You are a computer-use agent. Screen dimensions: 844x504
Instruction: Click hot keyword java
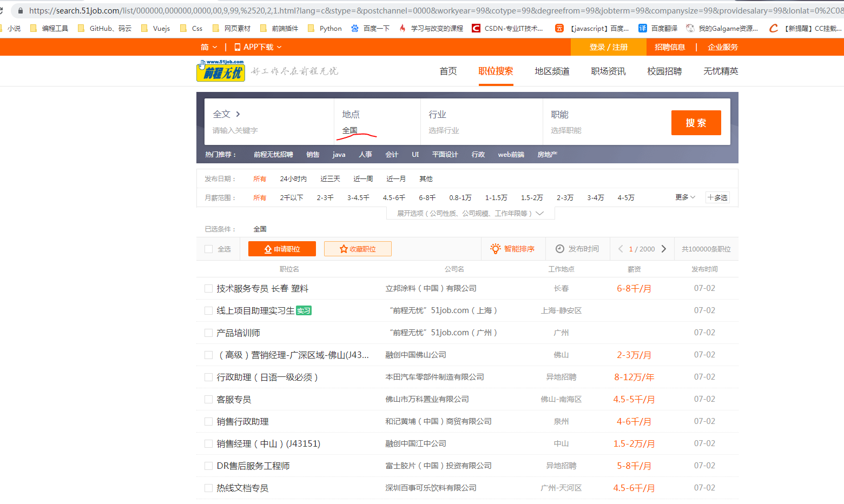pos(339,155)
